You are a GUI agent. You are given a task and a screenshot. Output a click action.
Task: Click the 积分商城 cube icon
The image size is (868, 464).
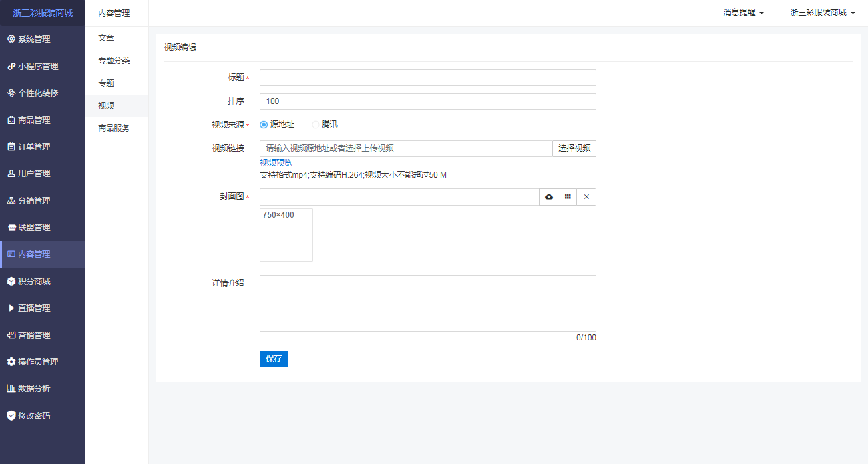[11, 282]
